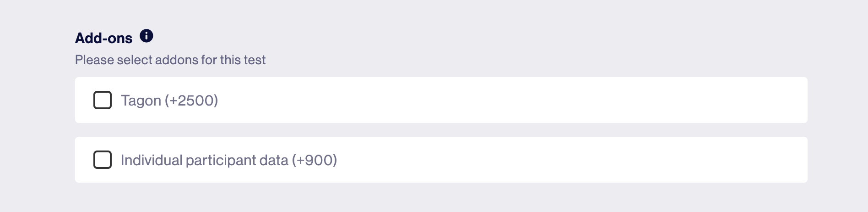Click the word 'Tagon' in first option
The image size is (868, 212).
pos(141,101)
